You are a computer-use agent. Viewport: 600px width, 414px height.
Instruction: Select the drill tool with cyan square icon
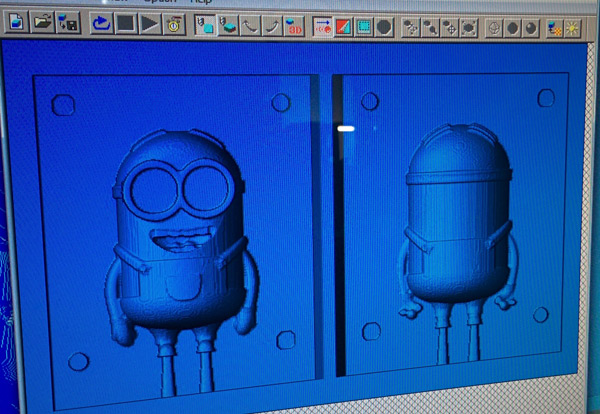[x=205, y=25]
